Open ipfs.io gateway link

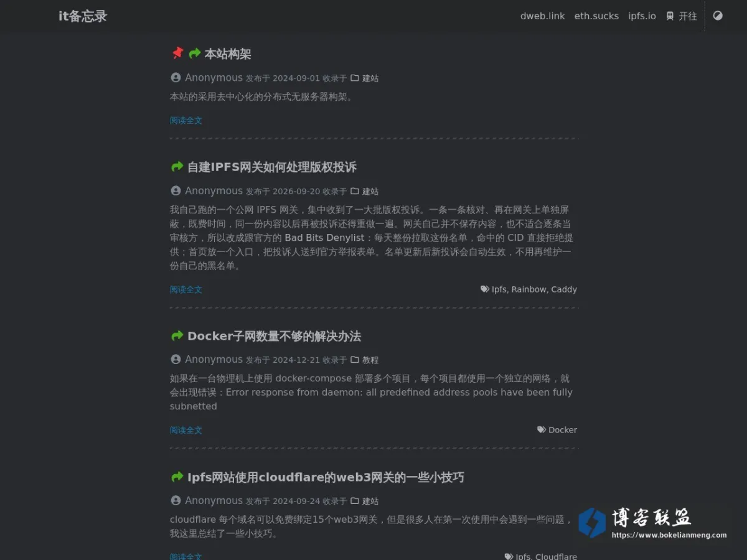pos(642,16)
